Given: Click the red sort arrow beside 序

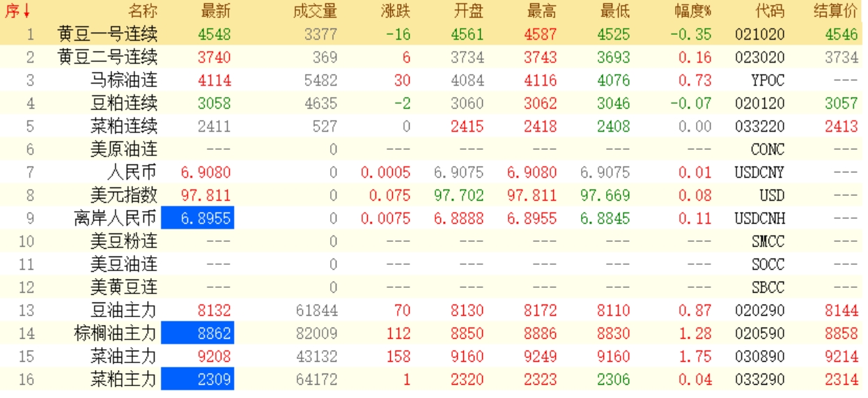Looking at the screenshot, I should click(x=26, y=11).
